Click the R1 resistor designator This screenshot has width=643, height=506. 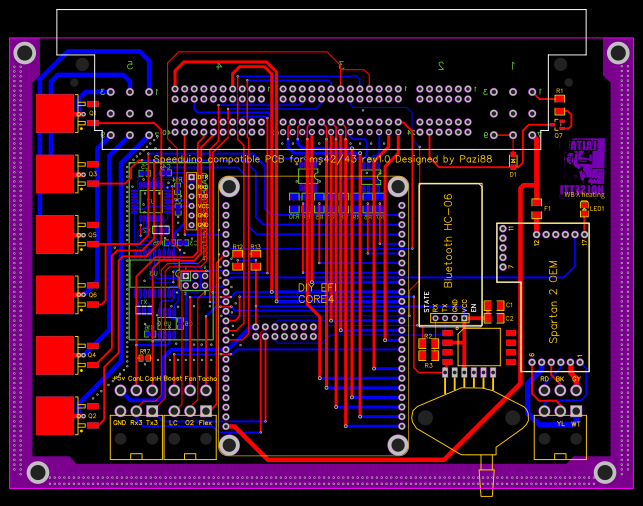click(559, 91)
